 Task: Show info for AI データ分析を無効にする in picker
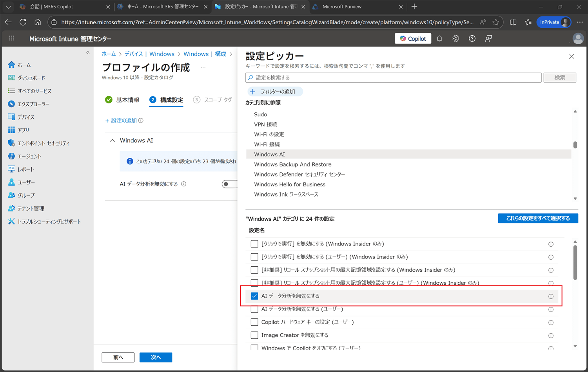click(x=551, y=296)
